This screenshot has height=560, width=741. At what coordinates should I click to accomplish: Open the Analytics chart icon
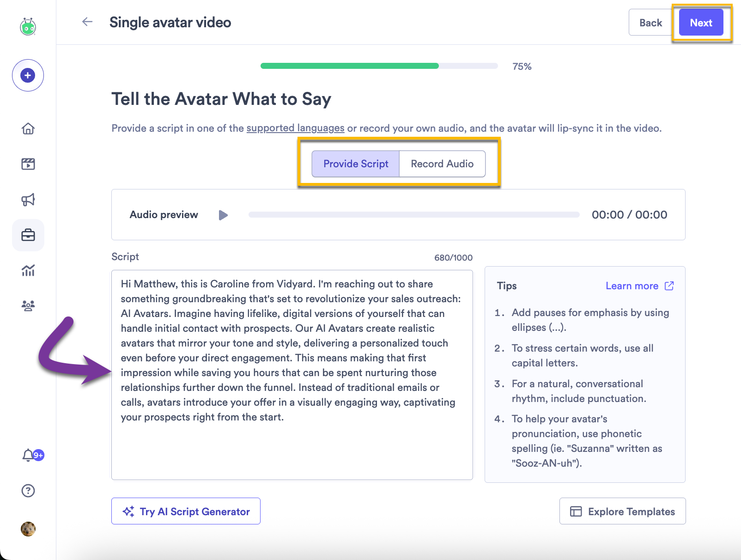coord(28,271)
